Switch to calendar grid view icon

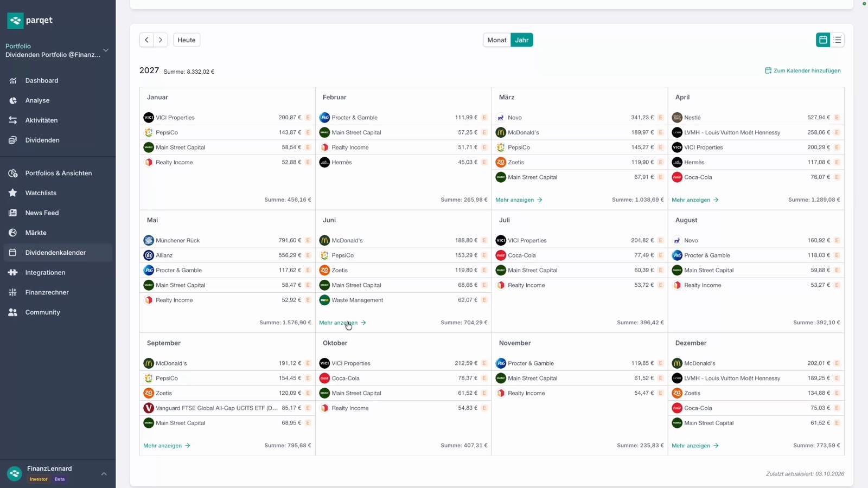coord(823,40)
